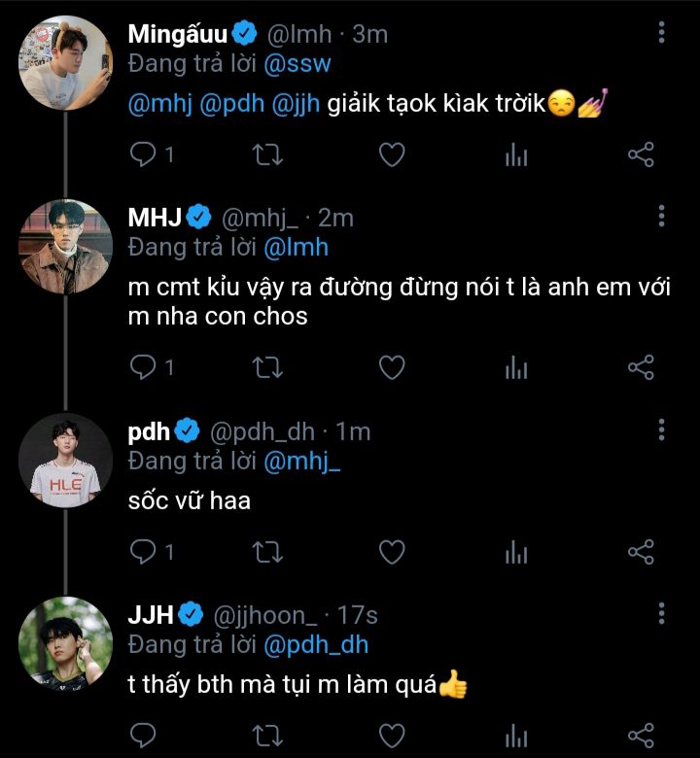Viewport: 700px width, 758px height.
Task: Reply to Mingấuu's tweet
Action: click(144, 155)
